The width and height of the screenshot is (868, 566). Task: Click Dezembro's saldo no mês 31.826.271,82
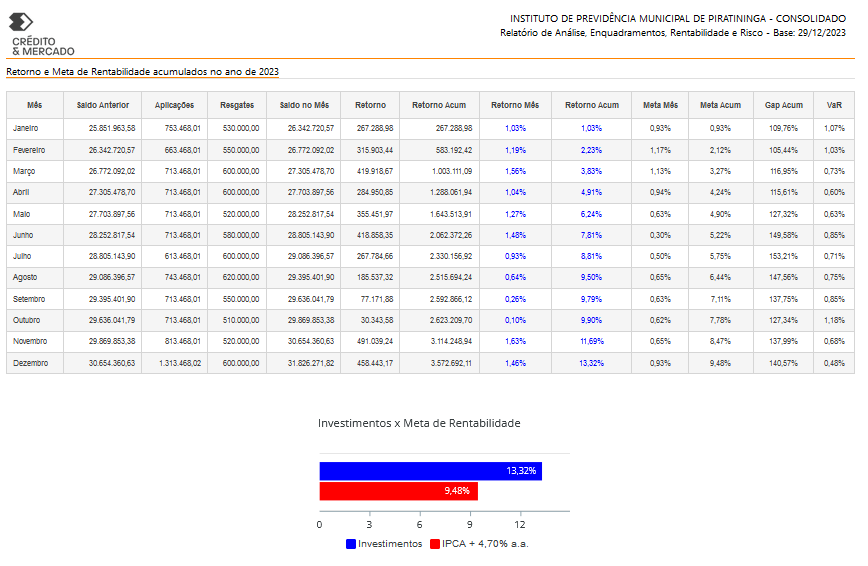pos(311,363)
